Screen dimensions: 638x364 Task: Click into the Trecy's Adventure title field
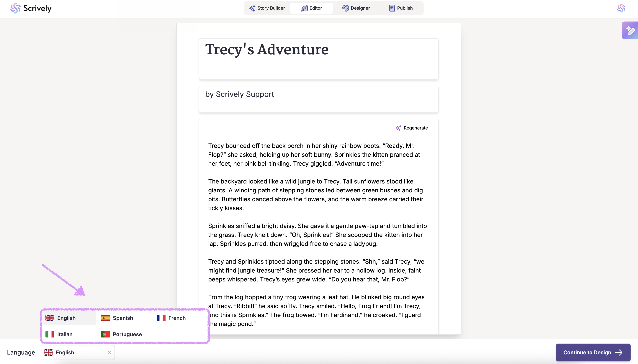tap(318, 59)
